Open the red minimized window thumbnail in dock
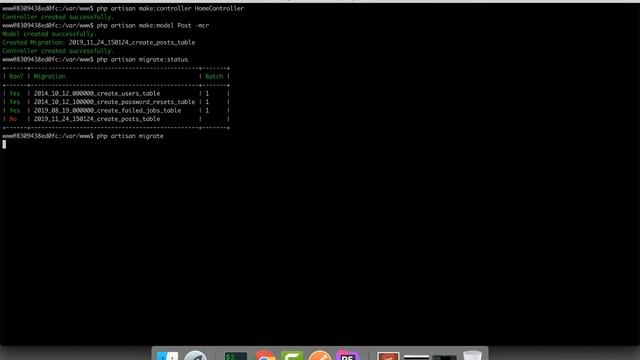 [x=388, y=356]
